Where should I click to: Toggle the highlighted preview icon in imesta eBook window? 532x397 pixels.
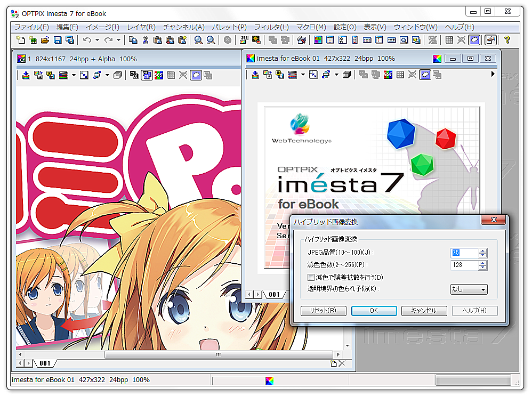coord(425,75)
